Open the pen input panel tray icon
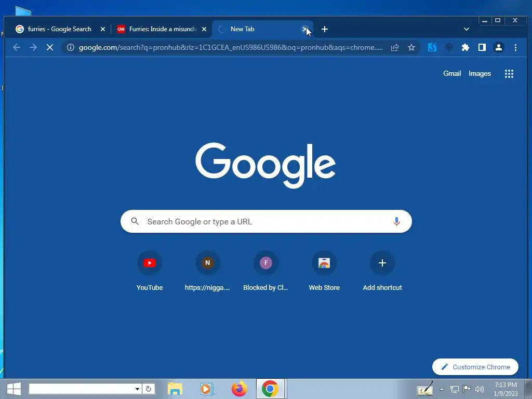Viewport: 532px width, 399px height. [425, 389]
